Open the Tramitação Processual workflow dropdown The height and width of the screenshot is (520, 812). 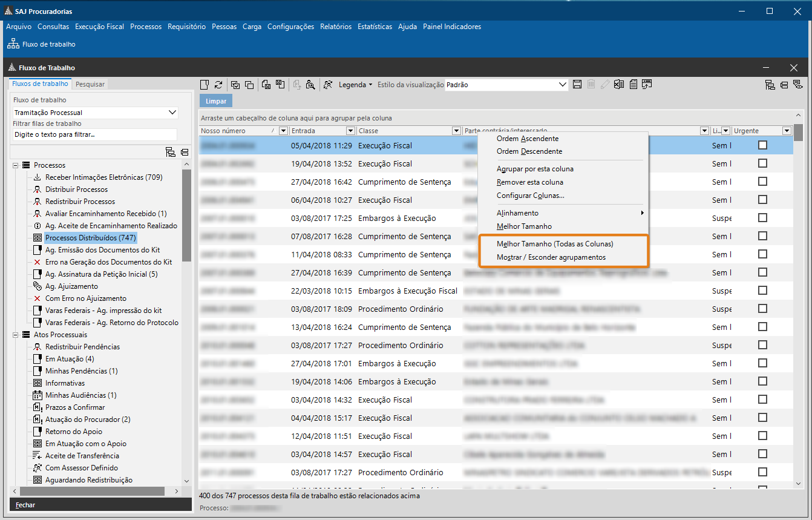(x=172, y=113)
